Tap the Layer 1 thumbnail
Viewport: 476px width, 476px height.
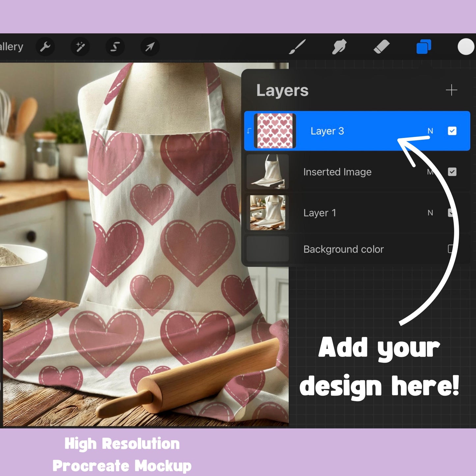[x=267, y=212]
